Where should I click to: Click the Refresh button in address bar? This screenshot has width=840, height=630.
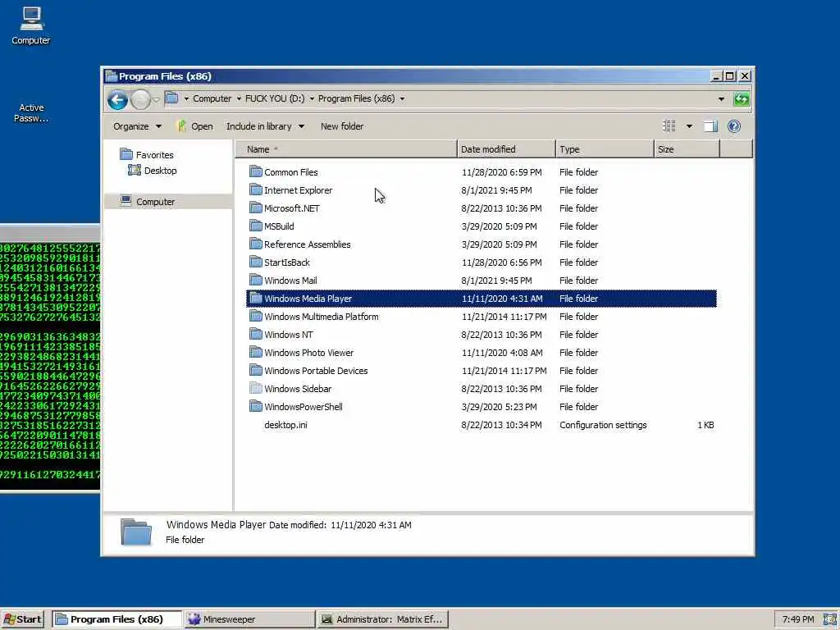pyautogui.click(x=742, y=99)
